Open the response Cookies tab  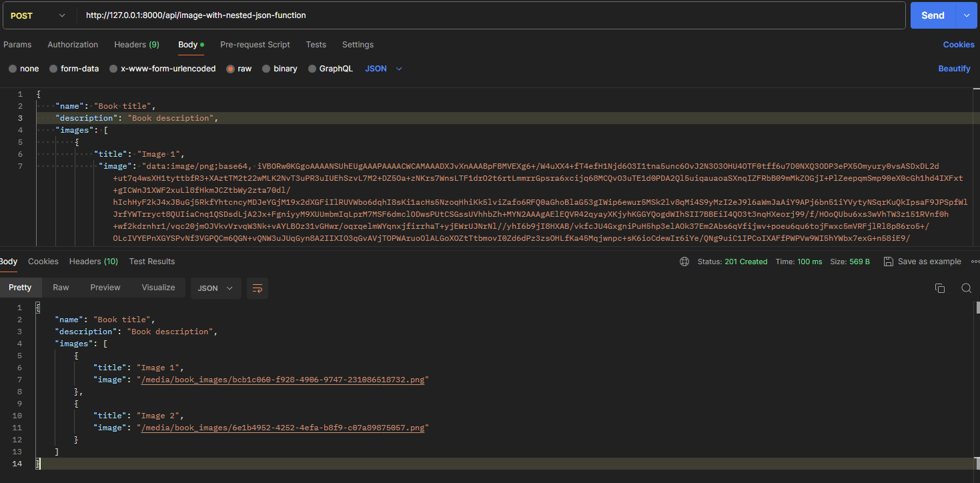43,262
